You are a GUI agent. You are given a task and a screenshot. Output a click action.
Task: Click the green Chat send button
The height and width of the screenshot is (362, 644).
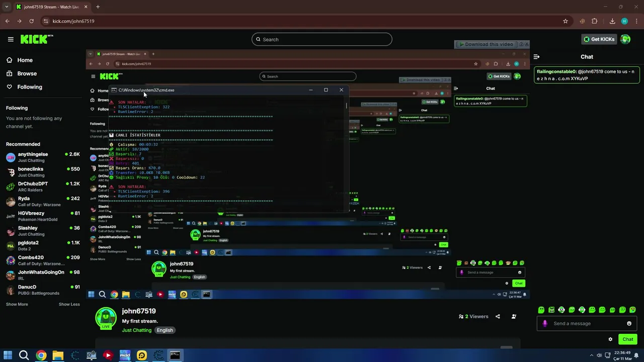627,339
